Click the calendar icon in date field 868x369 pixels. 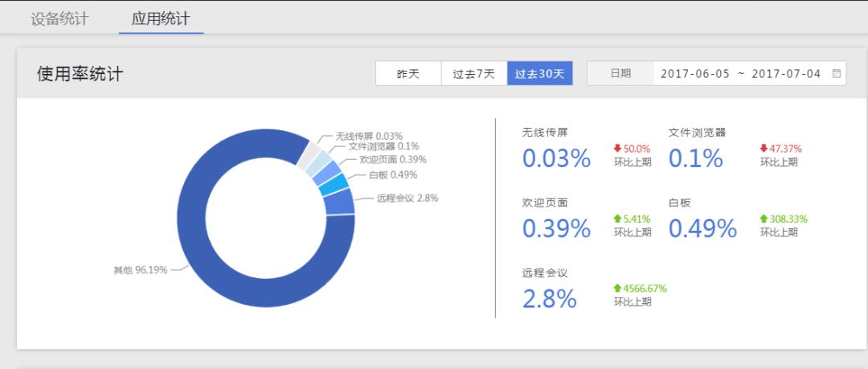[837, 73]
